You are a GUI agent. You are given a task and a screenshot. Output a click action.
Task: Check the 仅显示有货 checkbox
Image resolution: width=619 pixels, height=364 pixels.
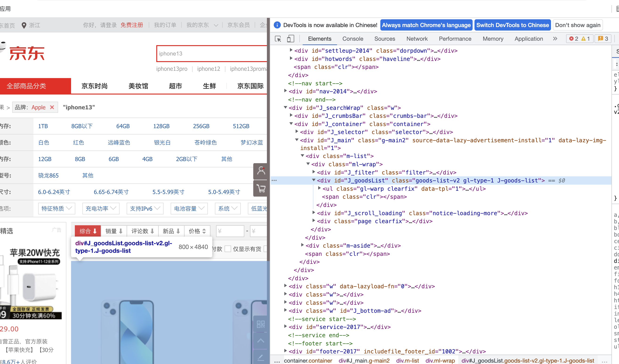click(x=228, y=249)
